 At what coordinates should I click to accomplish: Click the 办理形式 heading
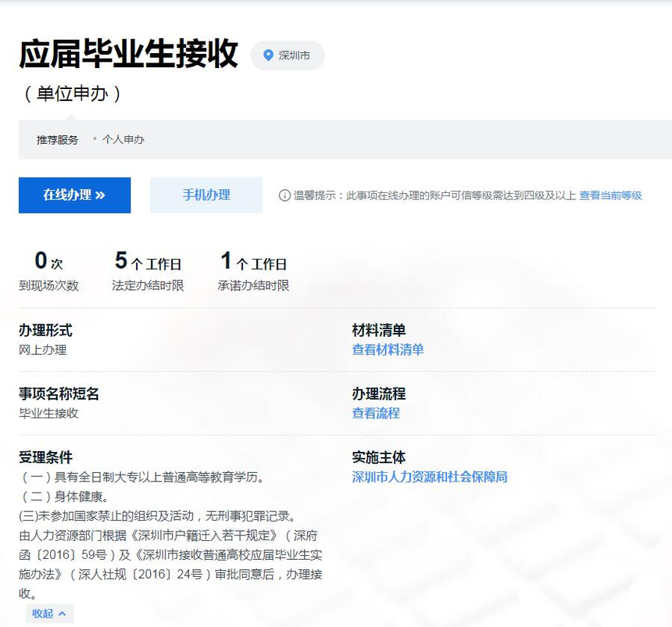click(45, 330)
